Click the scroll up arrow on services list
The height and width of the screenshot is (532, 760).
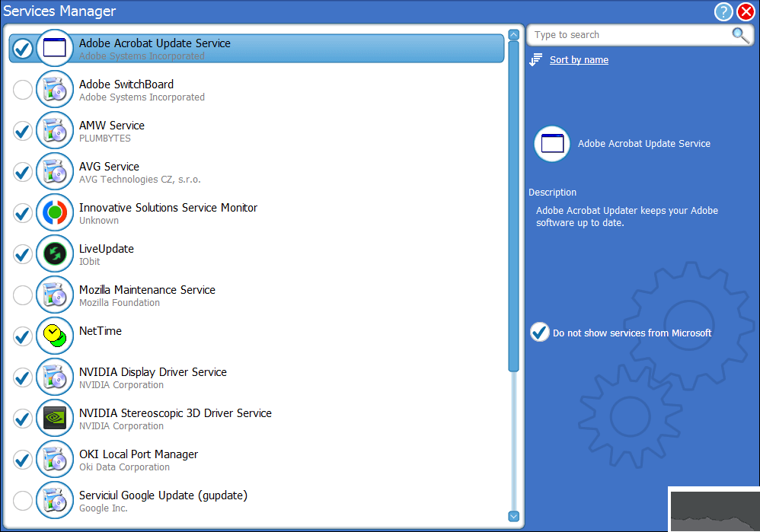[x=513, y=34]
